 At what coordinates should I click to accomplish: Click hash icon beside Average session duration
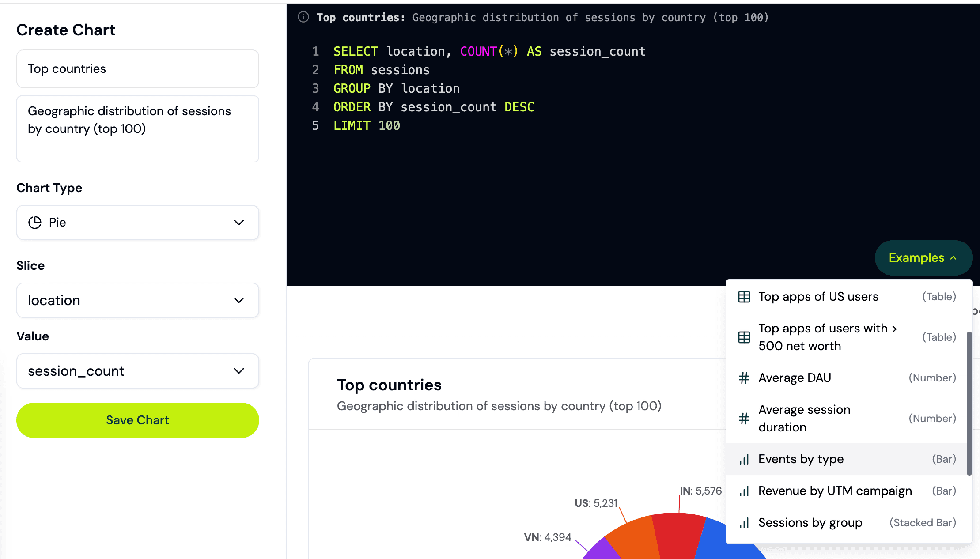click(744, 419)
